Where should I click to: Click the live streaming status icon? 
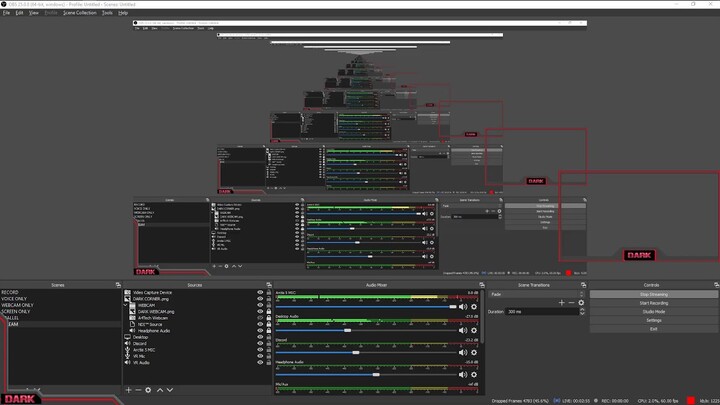[x=557, y=400]
